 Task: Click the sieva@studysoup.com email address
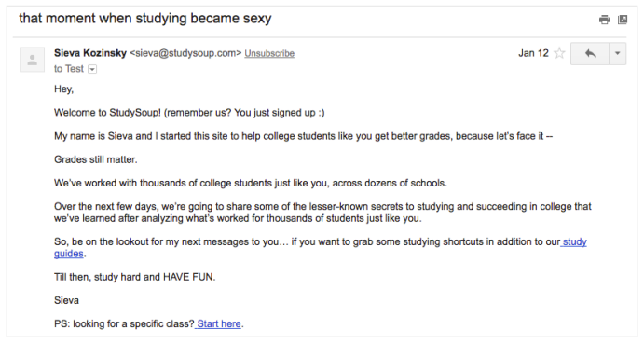pyautogui.click(x=185, y=53)
